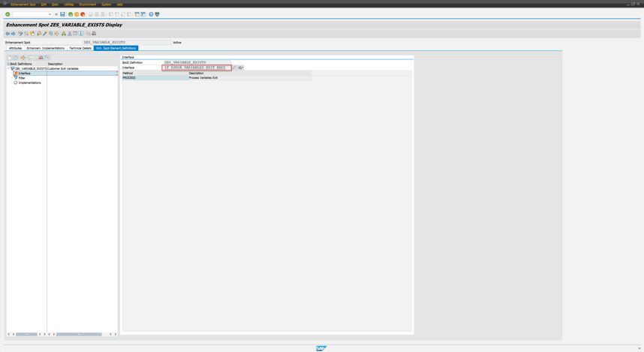The height and width of the screenshot is (352, 644).
Task: Click the Generate Shortcut icon
Action: (x=143, y=14)
